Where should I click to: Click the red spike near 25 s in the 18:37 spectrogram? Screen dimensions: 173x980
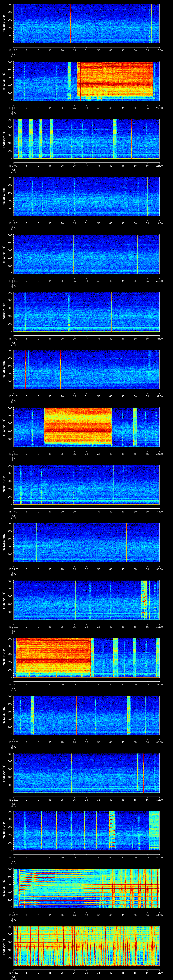coord(76,715)
